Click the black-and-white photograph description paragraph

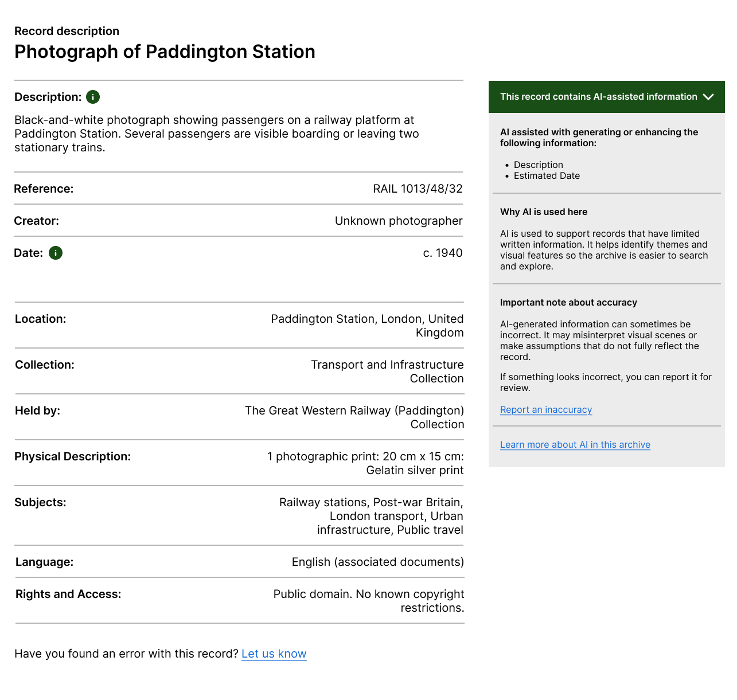(217, 134)
